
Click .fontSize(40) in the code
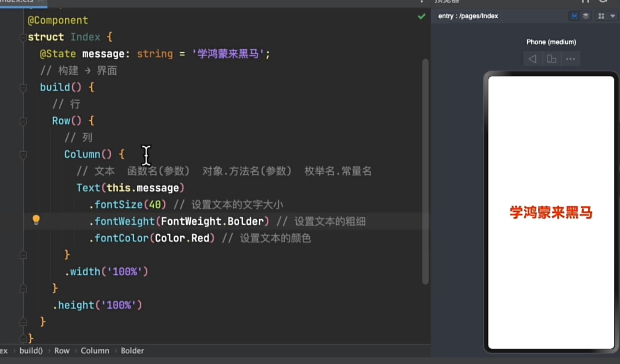127,205
